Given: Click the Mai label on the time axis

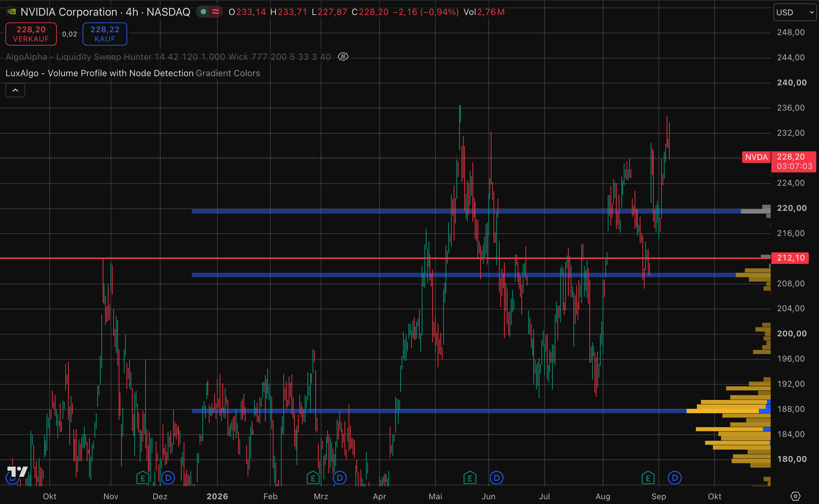Looking at the screenshot, I should click(435, 497).
